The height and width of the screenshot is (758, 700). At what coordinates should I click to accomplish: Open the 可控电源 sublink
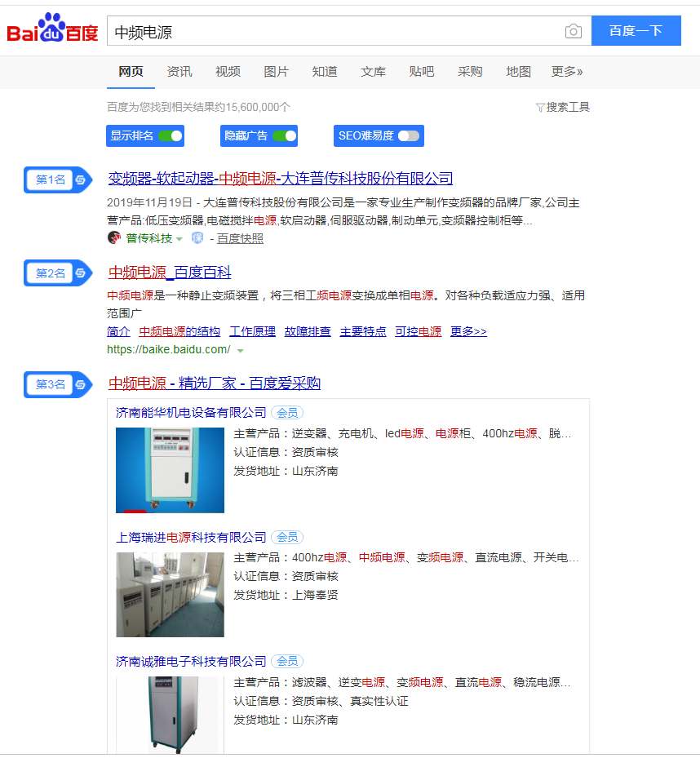click(x=419, y=331)
